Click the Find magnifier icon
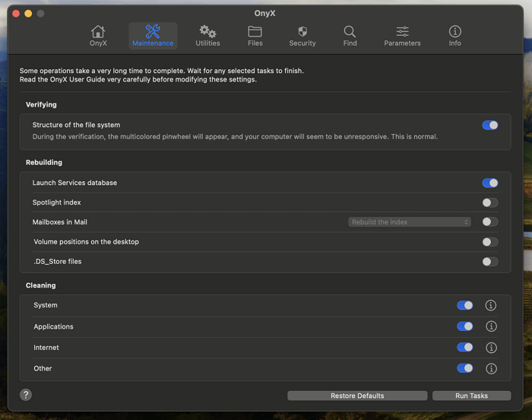 click(350, 32)
